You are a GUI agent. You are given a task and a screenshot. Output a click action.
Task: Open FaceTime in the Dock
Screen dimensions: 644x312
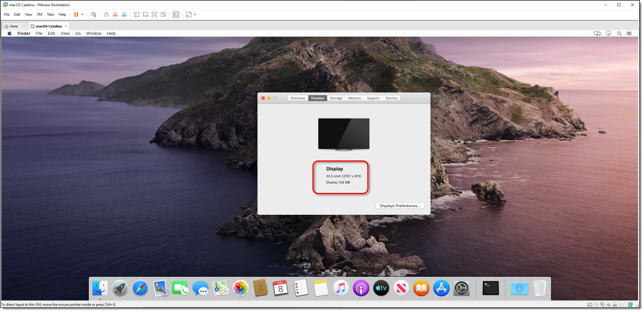[180, 288]
